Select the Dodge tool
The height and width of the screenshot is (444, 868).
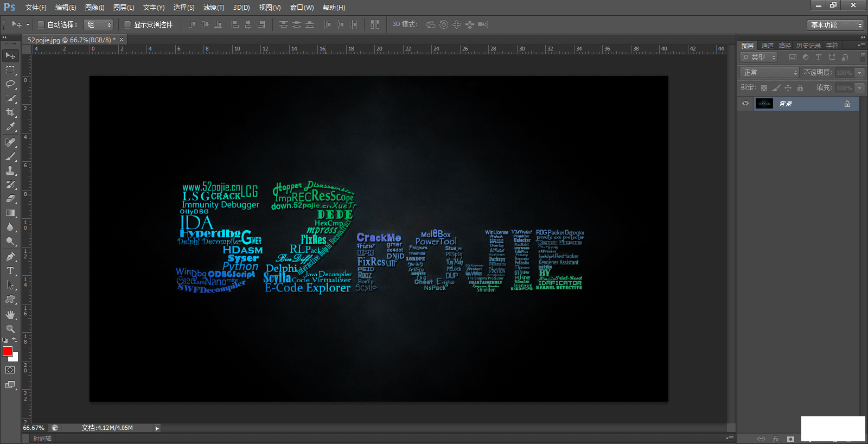pyautogui.click(x=10, y=241)
